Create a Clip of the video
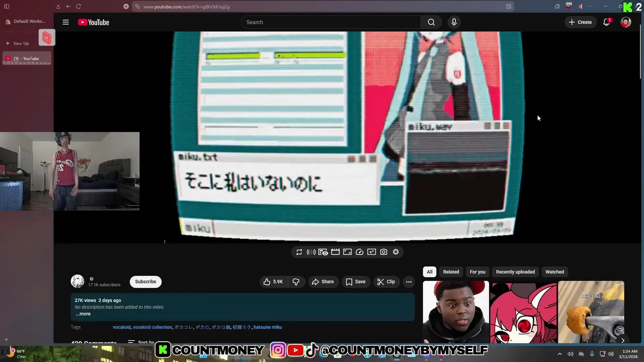The width and height of the screenshot is (644, 362). [386, 282]
